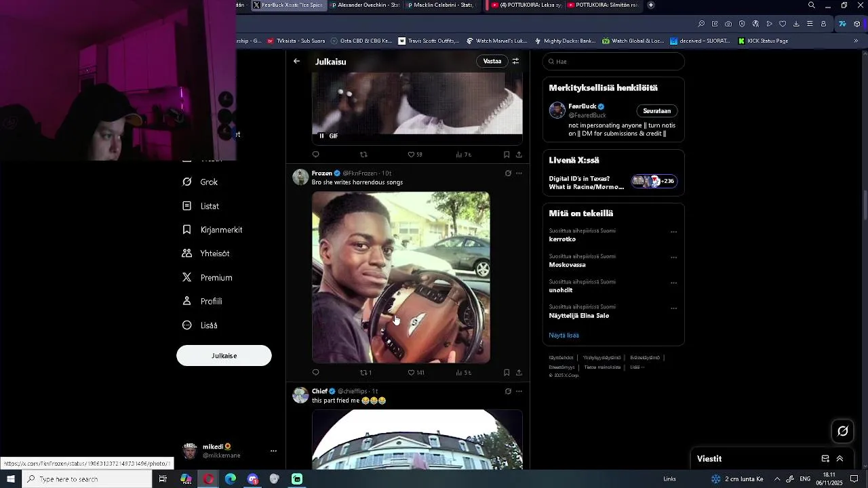
Task: Like Frozen's post with 141 likes
Action: click(x=416, y=373)
